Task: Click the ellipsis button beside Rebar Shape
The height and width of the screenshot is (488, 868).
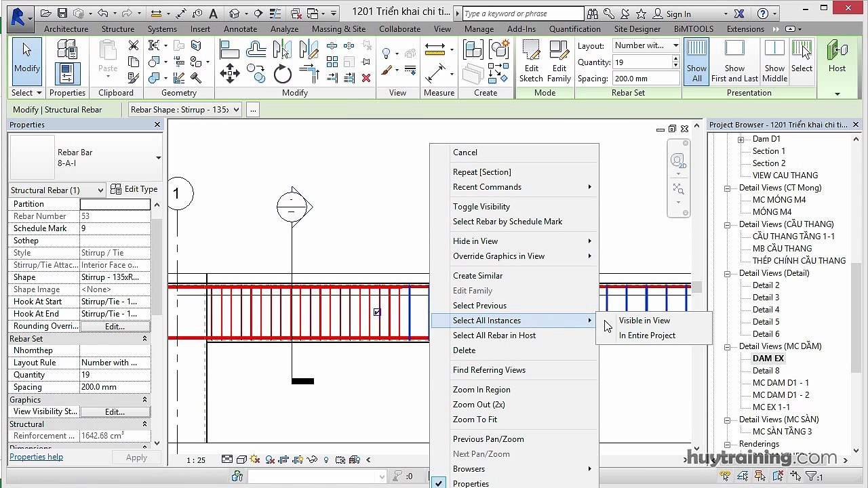Action: (252, 109)
